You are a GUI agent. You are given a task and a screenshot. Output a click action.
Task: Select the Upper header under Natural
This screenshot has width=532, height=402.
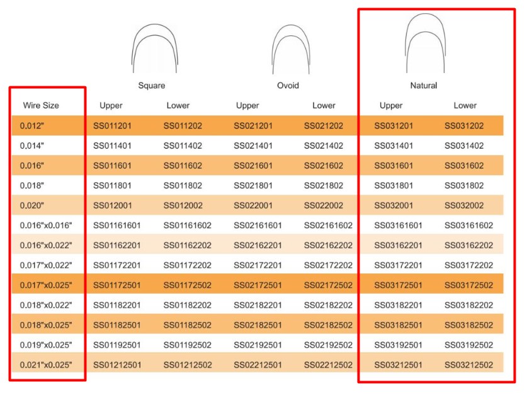pyautogui.click(x=391, y=105)
